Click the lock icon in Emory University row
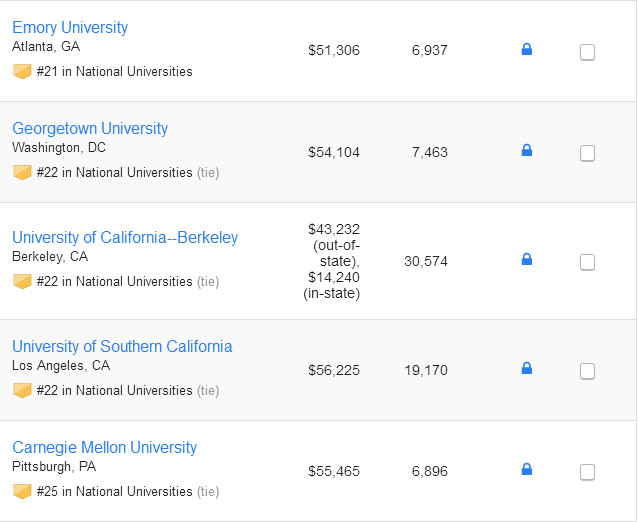 (x=527, y=49)
